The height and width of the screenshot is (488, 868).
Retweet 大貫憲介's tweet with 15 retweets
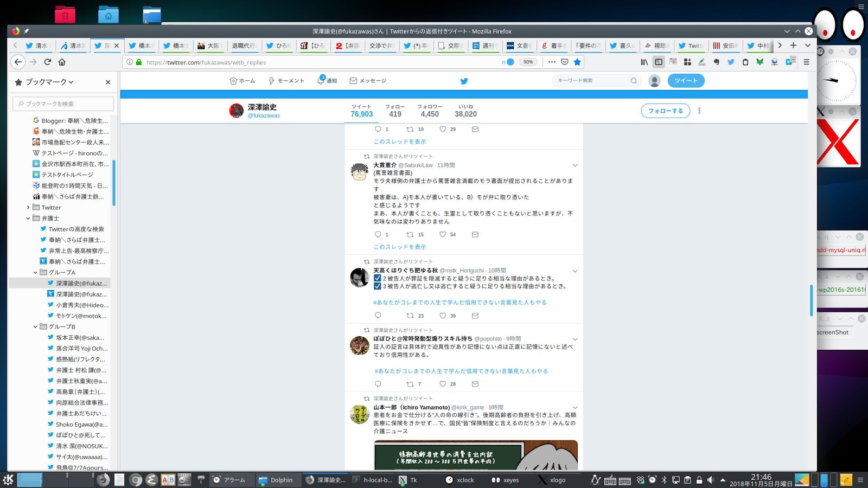click(410, 234)
